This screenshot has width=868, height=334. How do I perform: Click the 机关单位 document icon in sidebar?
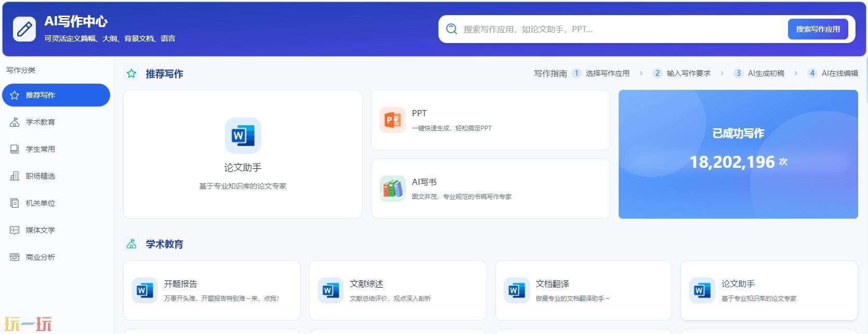click(15, 203)
